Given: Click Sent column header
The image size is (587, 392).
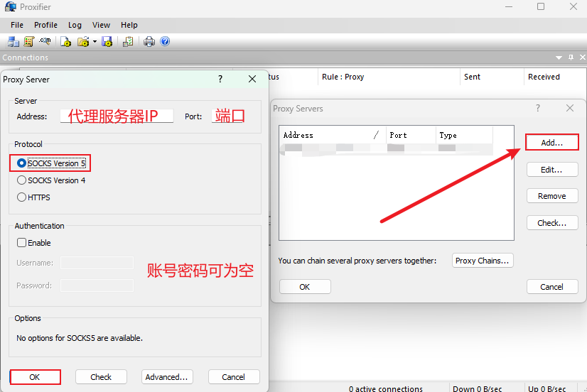Looking at the screenshot, I should (x=492, y=77).
